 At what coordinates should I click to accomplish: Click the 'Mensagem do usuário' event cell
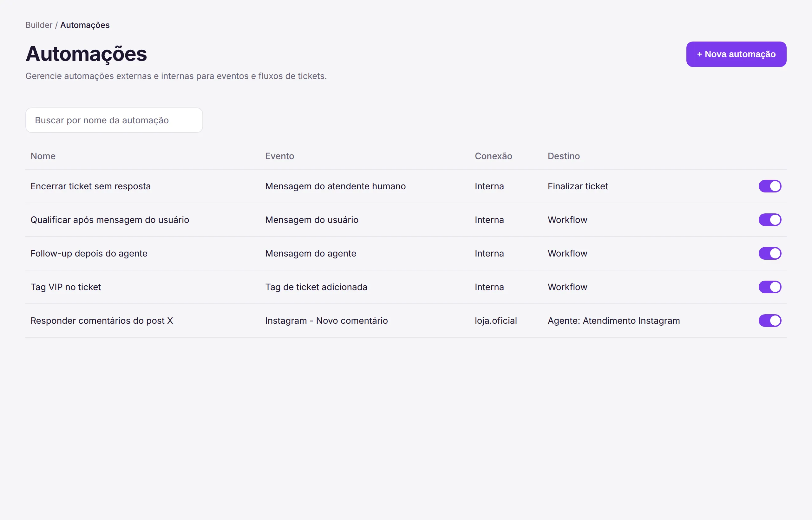[x=312, y=220]
